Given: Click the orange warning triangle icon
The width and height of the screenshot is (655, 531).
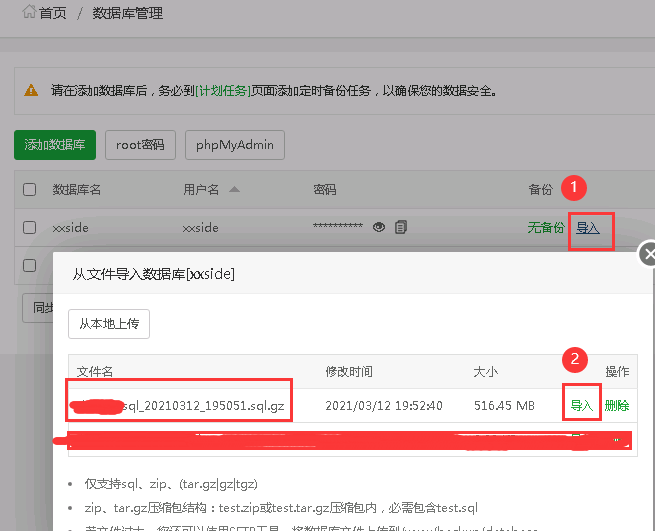Looking at the screenshot, I should coord(31,90).
